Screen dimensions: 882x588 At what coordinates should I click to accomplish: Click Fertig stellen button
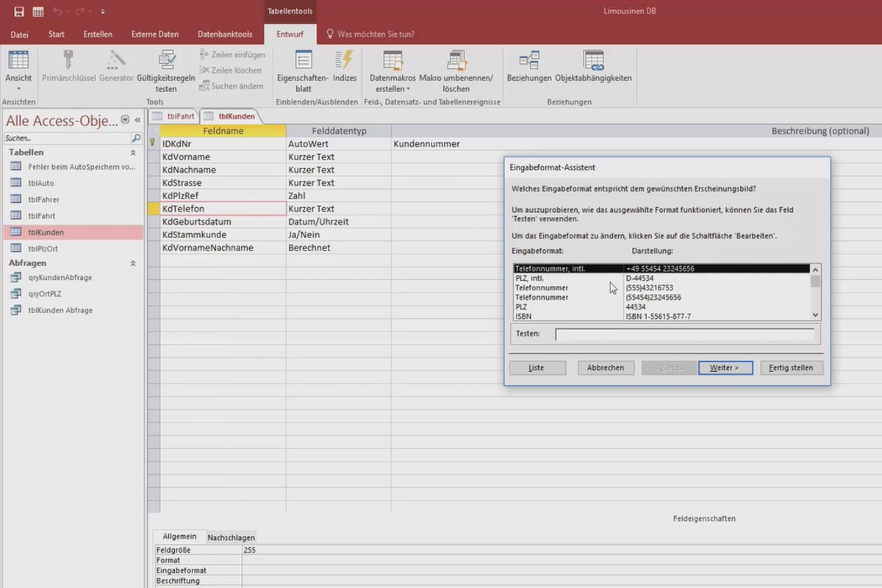click(x=791, y=367)
